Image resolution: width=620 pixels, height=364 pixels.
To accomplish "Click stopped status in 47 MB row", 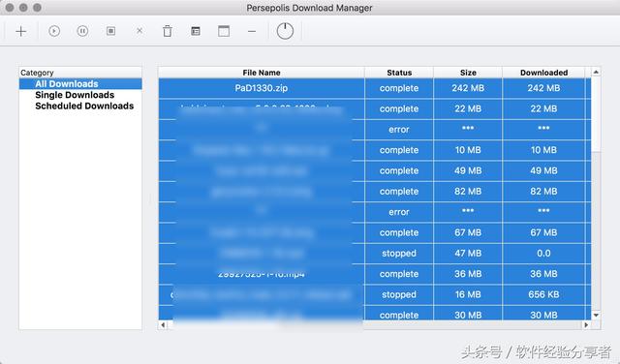I will (399, 254).
